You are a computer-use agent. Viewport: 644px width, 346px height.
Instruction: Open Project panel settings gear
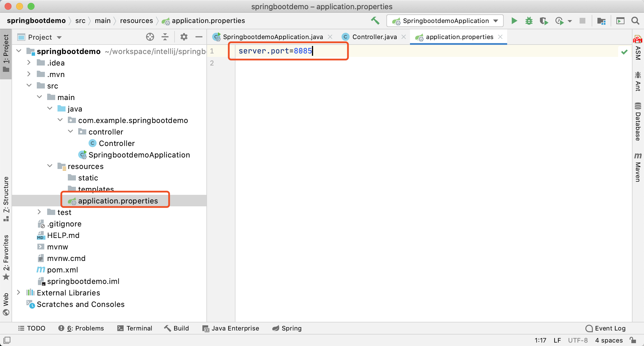tap(184, 37)
